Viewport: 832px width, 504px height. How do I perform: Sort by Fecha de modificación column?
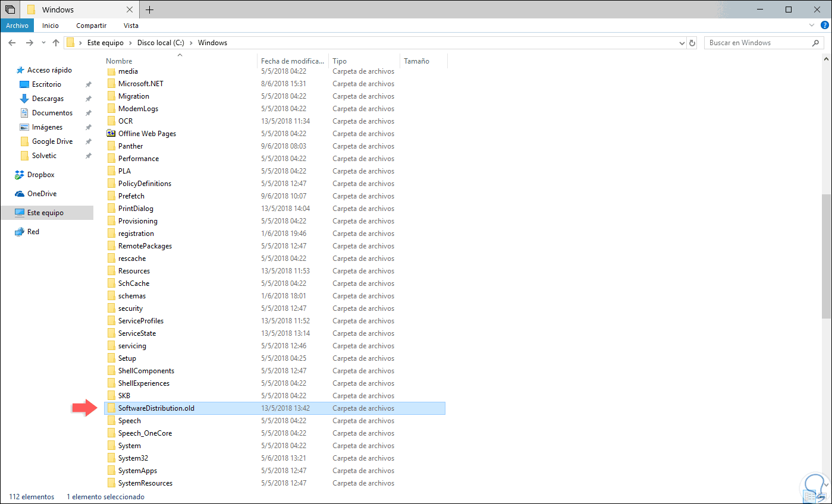(x=294, y=61)
